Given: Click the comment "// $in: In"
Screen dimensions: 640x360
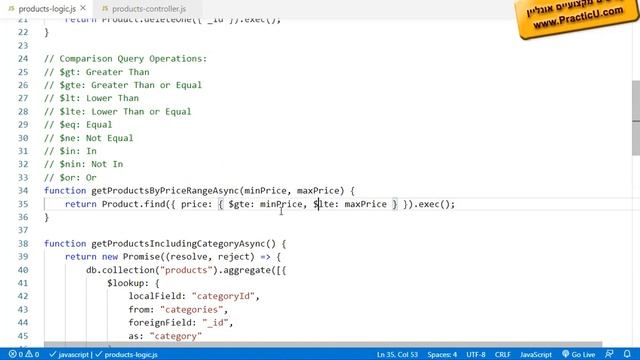Looking at the screenshot, I should pos(70,151).
